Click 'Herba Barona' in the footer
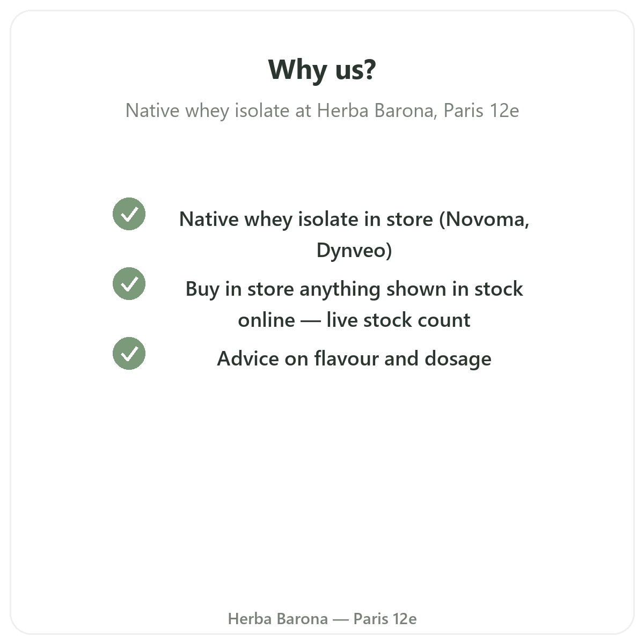The height and width of the screenshot is (644, 644). coord(277,619)
